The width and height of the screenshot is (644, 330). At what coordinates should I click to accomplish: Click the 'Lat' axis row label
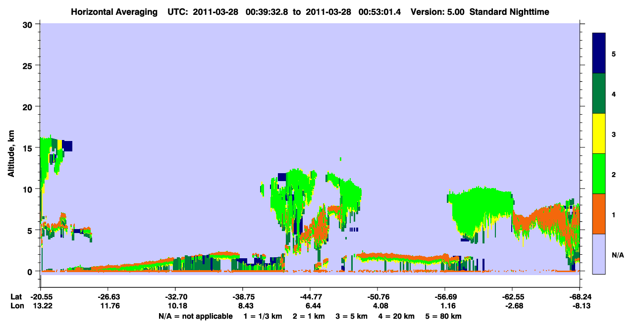[x=16, y=297]
